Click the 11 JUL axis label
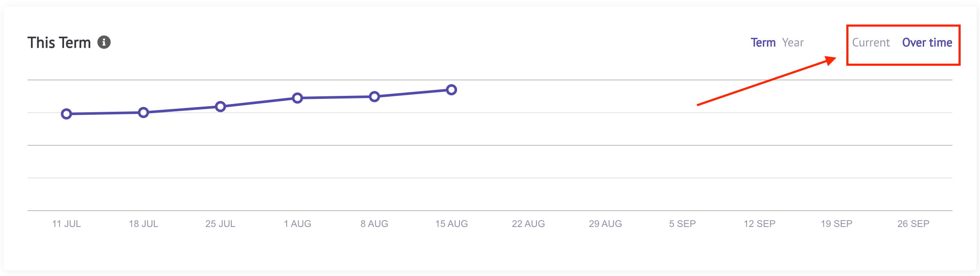The height and width of the screenshot is (276, 980). [x=66, y=224]
